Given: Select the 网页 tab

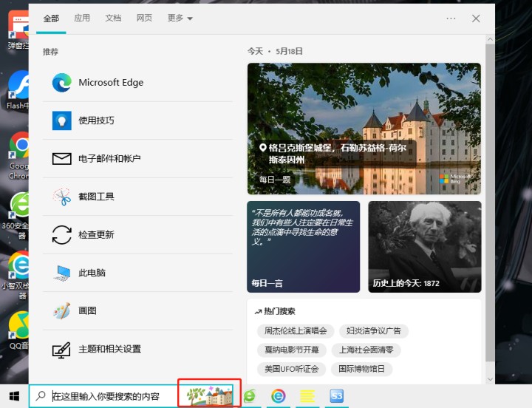Looking at the screenshot, I should (144, 18).
